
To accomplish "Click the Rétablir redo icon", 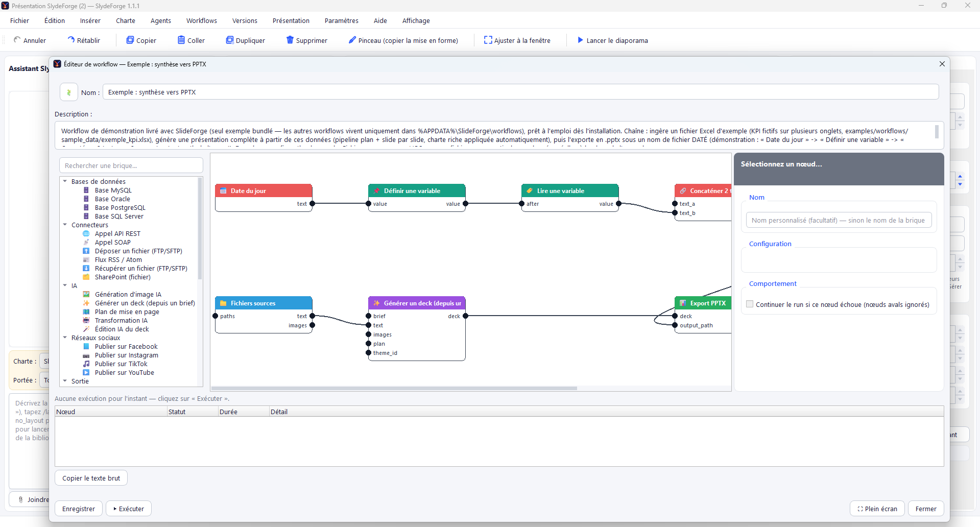I will click(x=71, y=40).
